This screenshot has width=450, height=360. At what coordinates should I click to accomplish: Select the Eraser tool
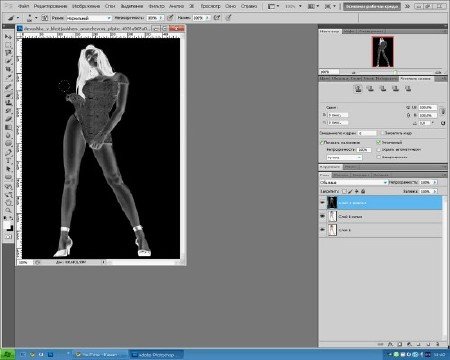[x=8, y=119]
